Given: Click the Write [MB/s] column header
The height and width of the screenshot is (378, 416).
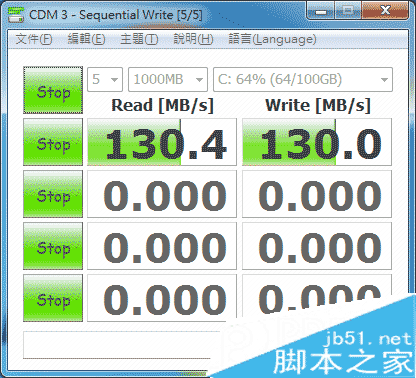Looking at the screenshot, I should [x=318, y=105].
